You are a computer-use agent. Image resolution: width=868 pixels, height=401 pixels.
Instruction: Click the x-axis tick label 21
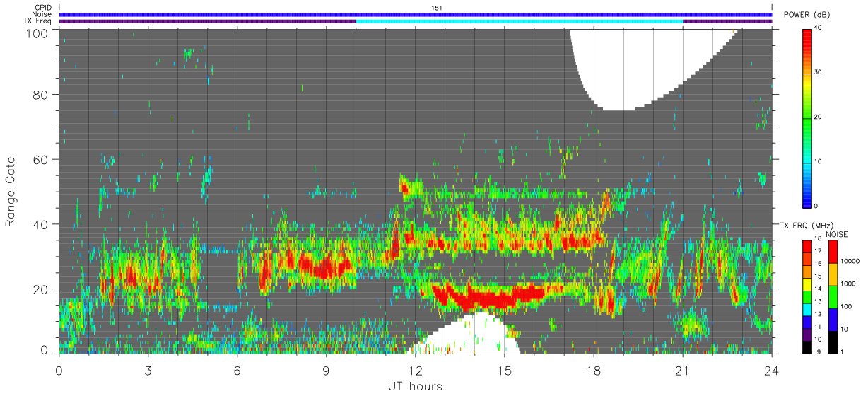[683, 371]
